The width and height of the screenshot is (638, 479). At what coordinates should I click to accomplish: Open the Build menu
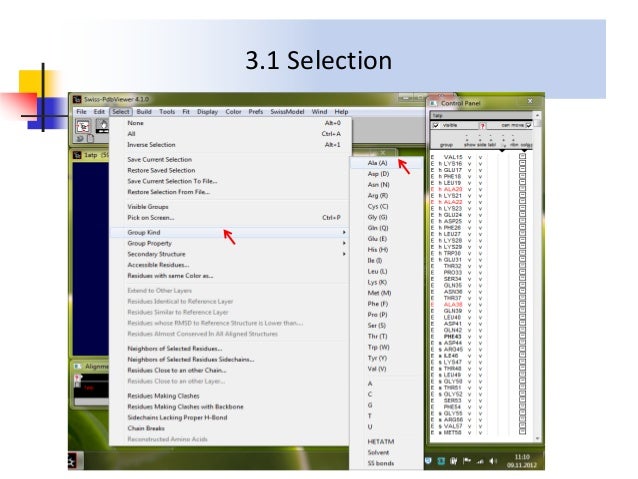click(x=144, y=112)
